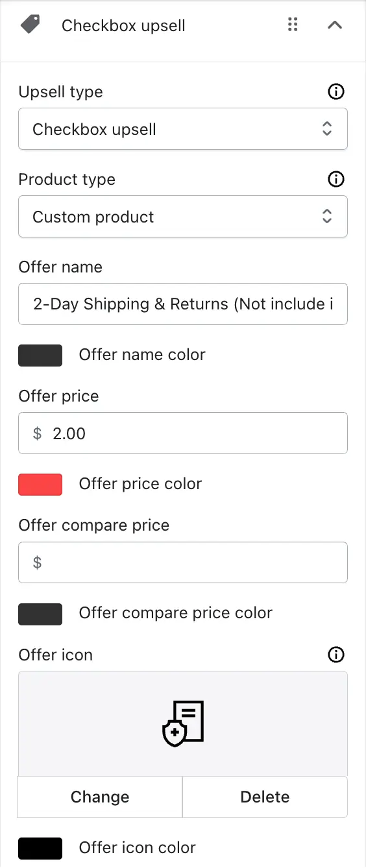Click the Delete button for offer icon
Screen dimensions: 366x868
265,797
